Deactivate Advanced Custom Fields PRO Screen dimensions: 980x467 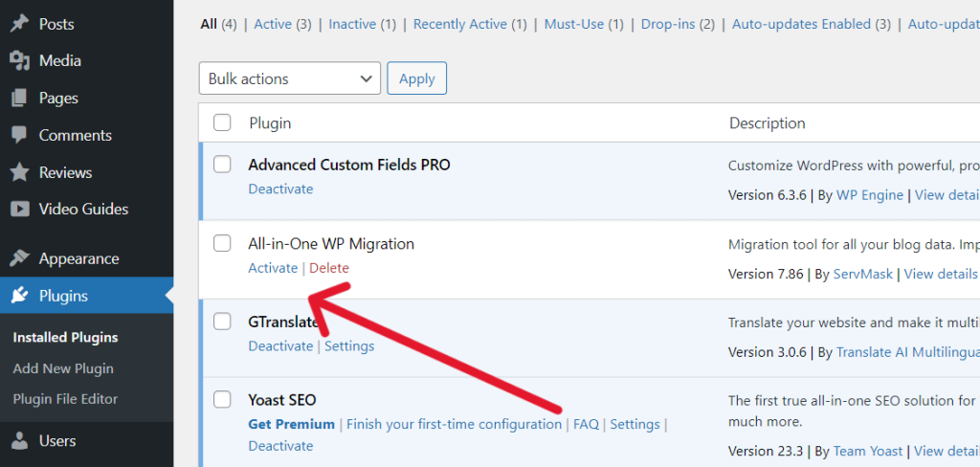pyautogui.click(x=280, y=189)
